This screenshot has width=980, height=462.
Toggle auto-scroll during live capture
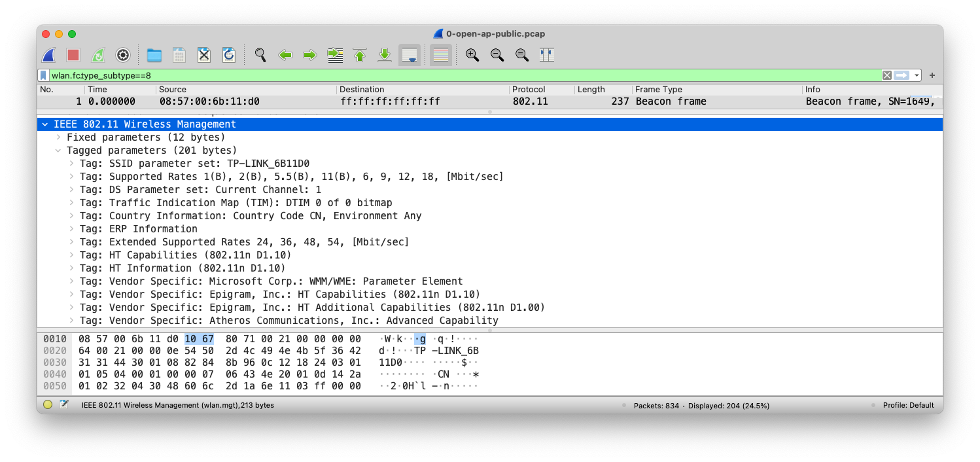(x=410, y=55)
